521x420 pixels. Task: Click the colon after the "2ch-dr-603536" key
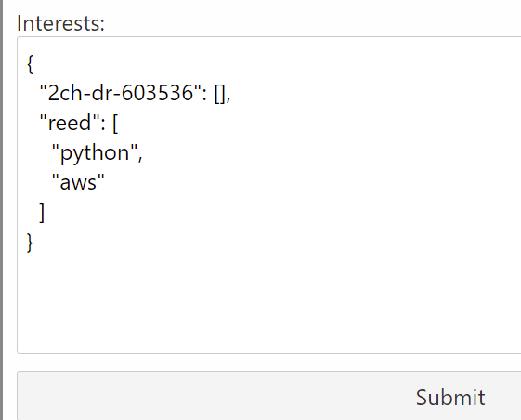[x=204, y=96]
